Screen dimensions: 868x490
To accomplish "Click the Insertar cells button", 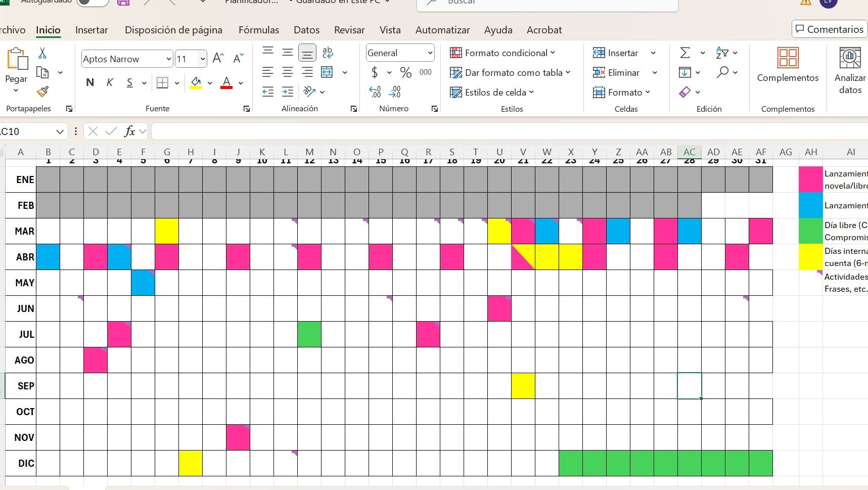I will 616,53.
